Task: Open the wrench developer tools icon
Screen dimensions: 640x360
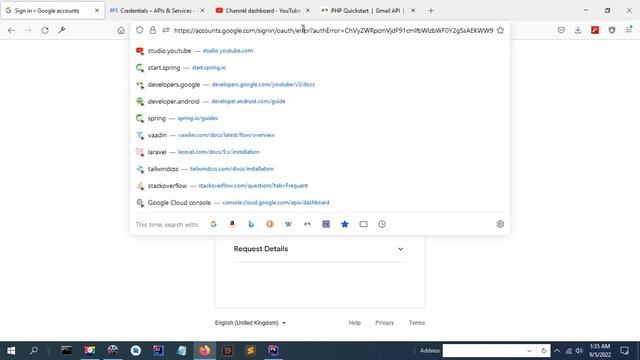Action: pos(62,30)
